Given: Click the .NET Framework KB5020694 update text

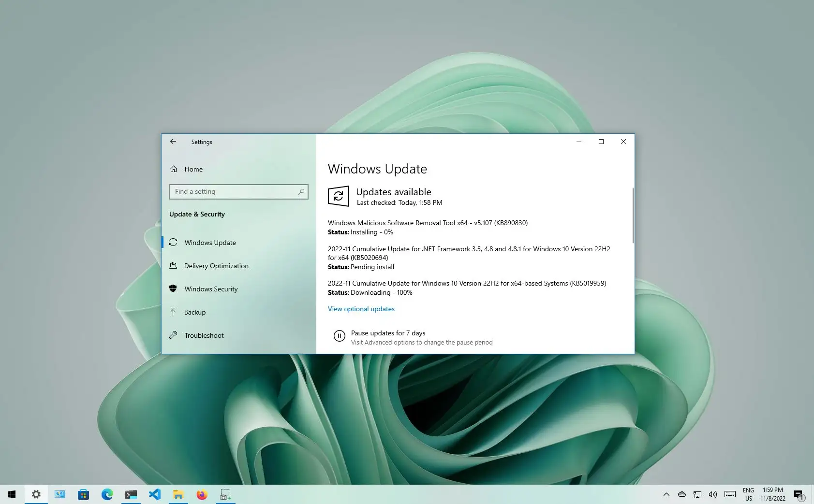Looking at the screenshot, I should 469,253.
